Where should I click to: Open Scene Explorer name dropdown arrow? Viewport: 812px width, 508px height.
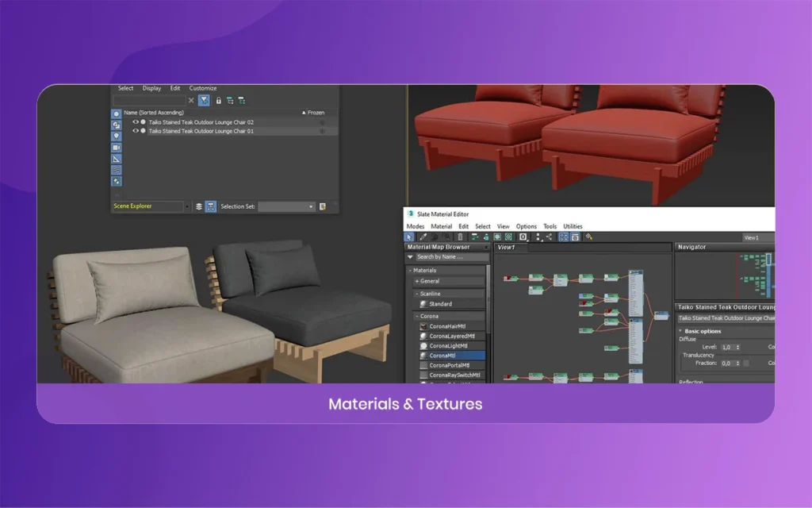pos(187,206)
